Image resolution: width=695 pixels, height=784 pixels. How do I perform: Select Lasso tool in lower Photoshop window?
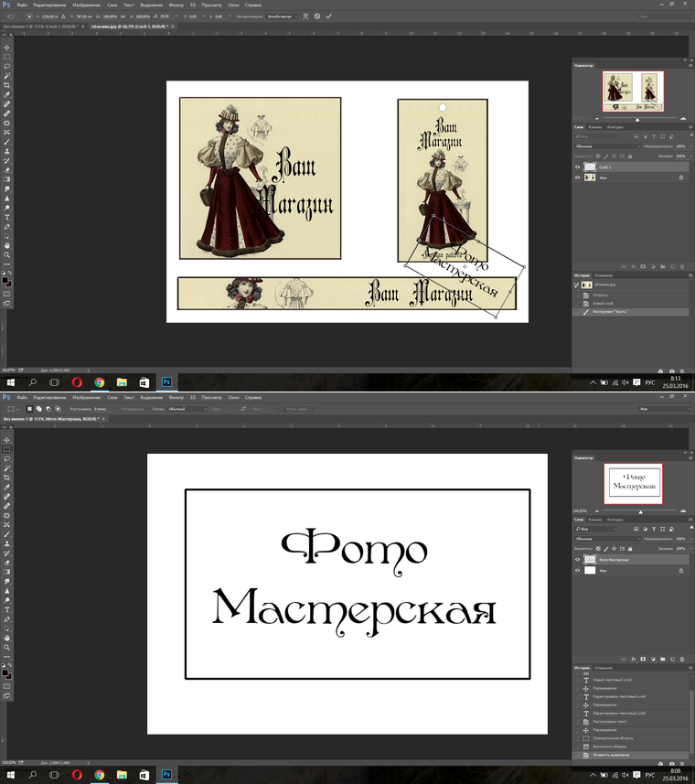point(7,459)
